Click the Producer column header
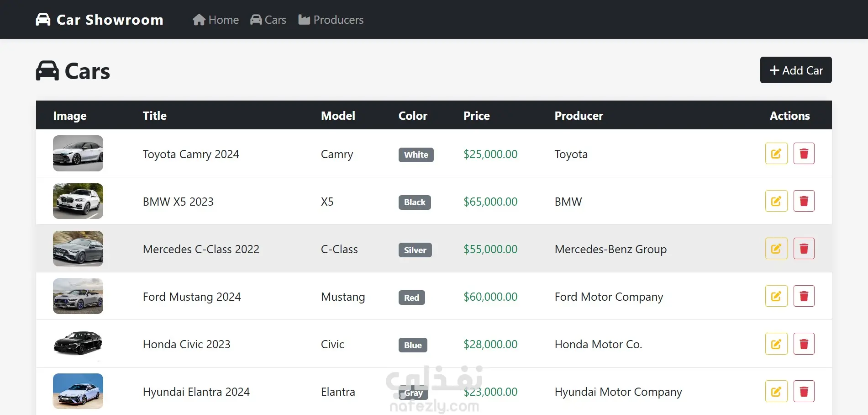The image size is (868, 415). coord(579,116)
